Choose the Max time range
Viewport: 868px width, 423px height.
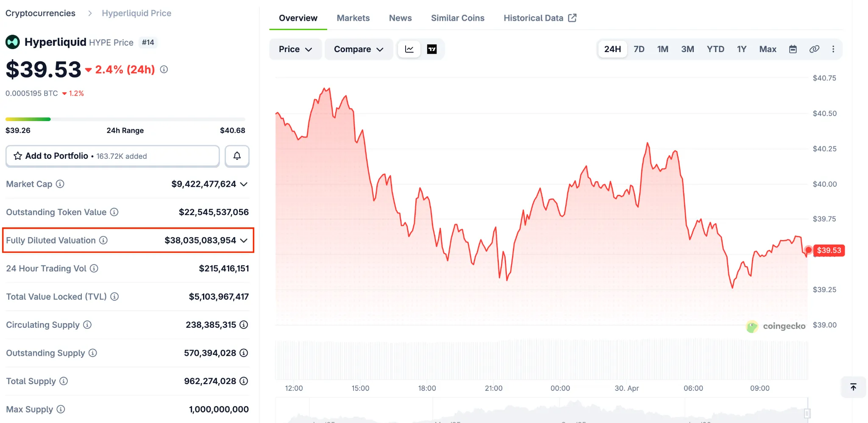pos(768,50)
